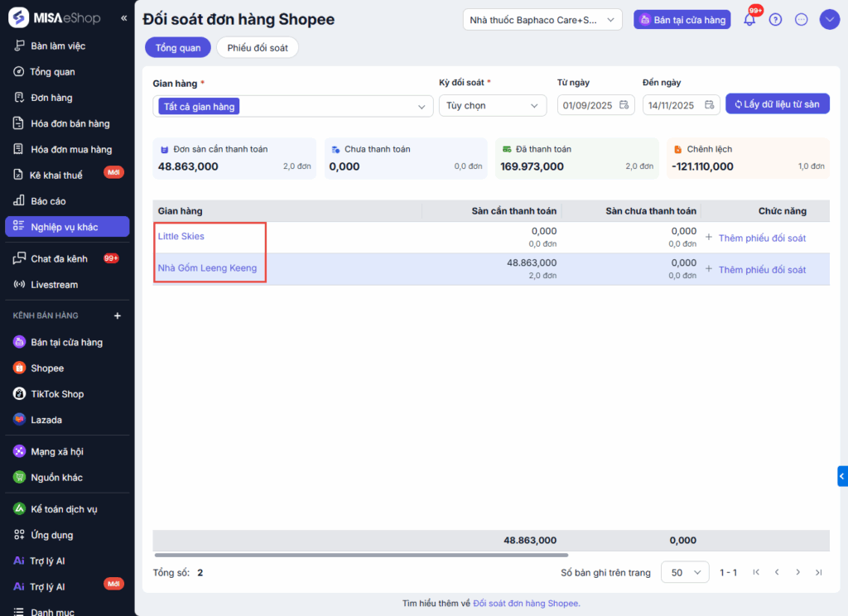Go to previous page of results
The image size is (848, 616).
pyautogui.click(x=777, y=572)
